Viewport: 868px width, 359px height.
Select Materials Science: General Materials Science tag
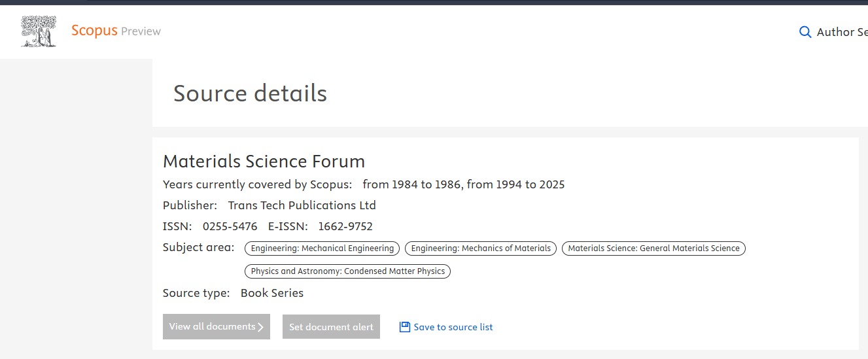point(653,248)
